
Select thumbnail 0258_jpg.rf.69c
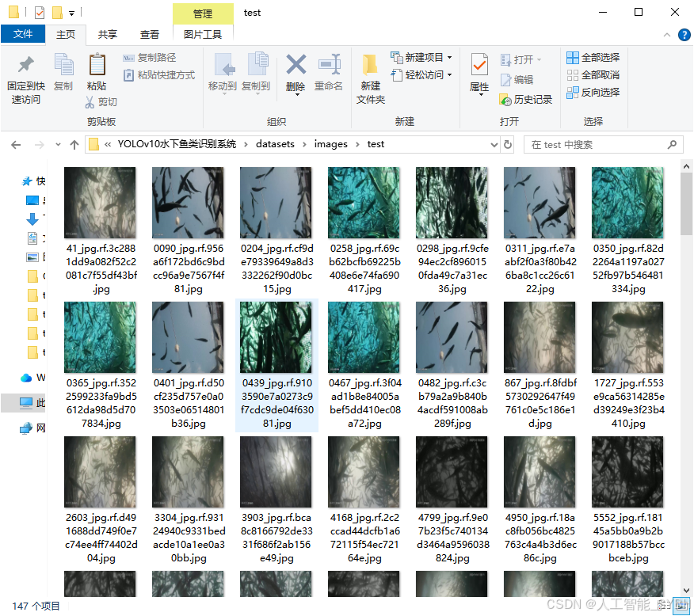coord(364,203)
